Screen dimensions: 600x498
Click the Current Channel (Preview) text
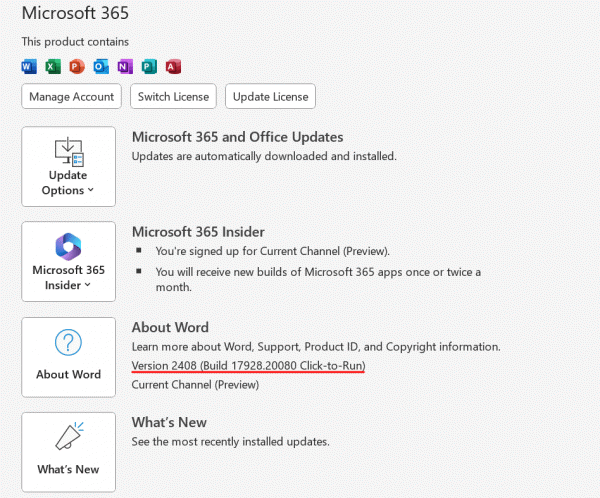point(195,385)
